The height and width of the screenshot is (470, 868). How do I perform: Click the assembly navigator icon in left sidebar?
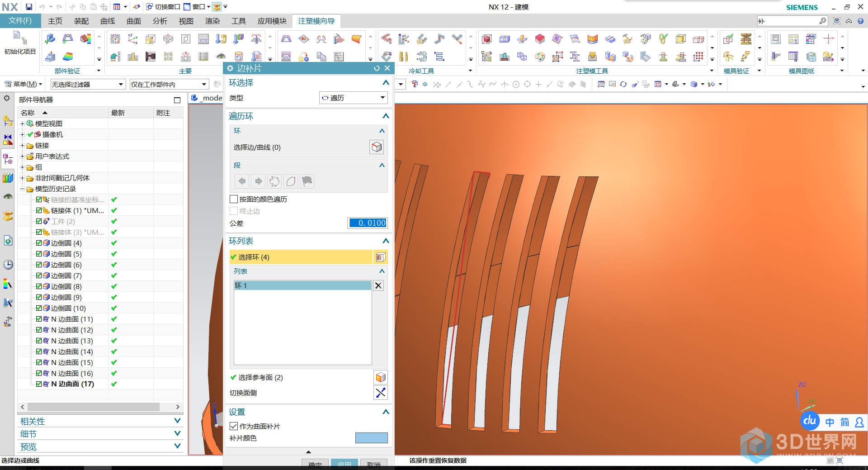8,121
